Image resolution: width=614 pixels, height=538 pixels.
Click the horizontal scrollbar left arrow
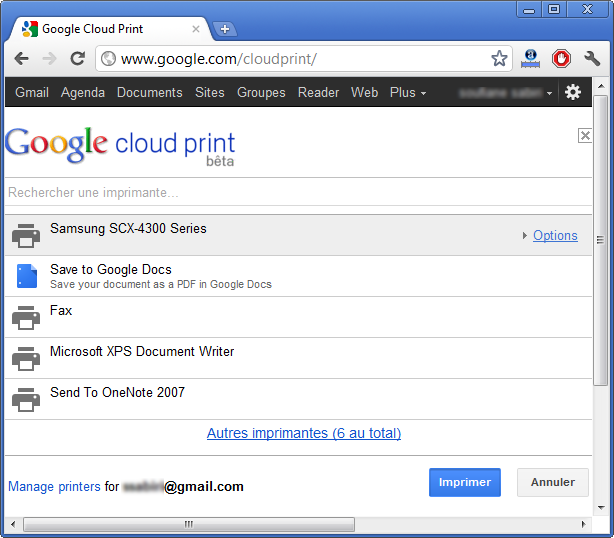pyautogui.click(x=13, y=524)
